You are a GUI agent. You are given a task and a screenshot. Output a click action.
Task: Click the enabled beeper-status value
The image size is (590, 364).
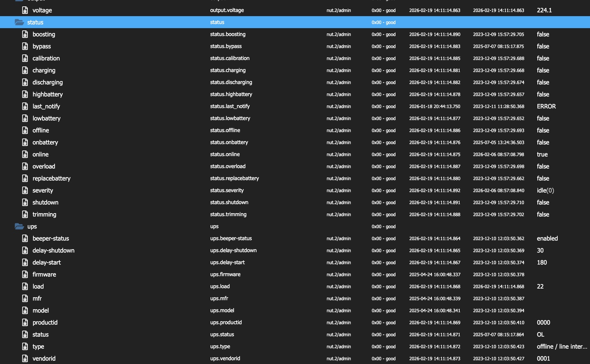click(547, 238)
